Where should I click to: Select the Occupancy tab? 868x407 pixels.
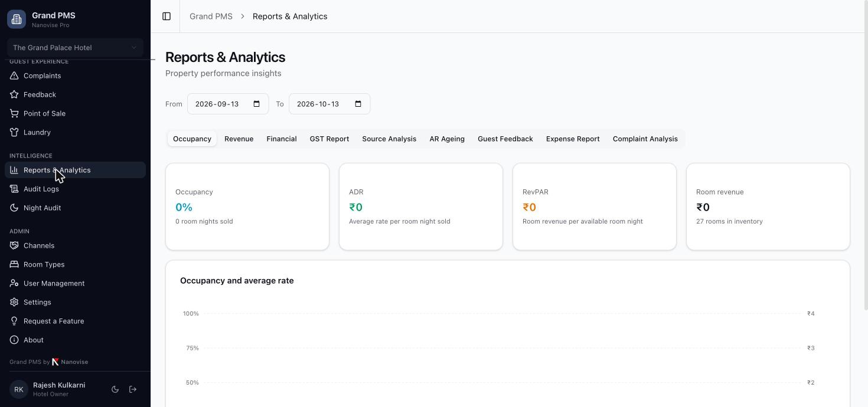(192, 139)
